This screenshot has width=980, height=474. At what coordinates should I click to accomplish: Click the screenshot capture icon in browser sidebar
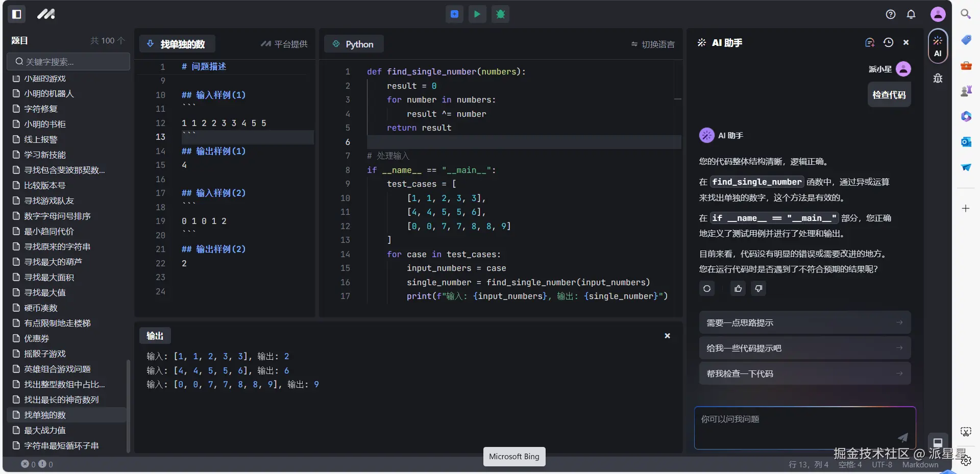[966, 432]
